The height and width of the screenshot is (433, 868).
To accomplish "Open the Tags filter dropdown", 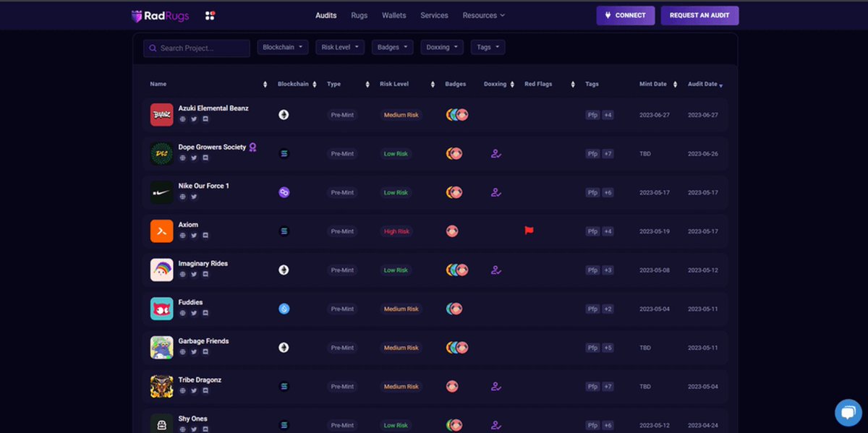I will [x=488, y=47].
